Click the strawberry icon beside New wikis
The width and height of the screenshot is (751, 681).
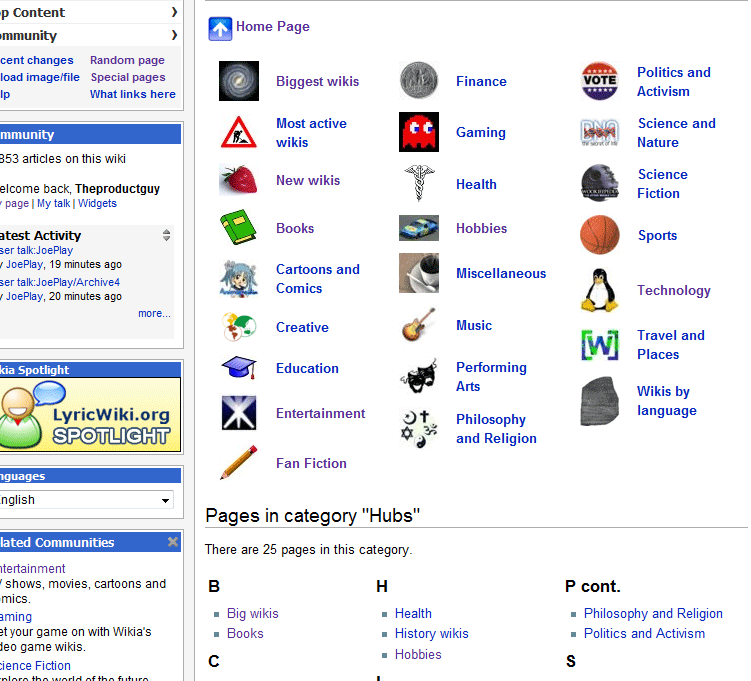click(x=238, y=180)
